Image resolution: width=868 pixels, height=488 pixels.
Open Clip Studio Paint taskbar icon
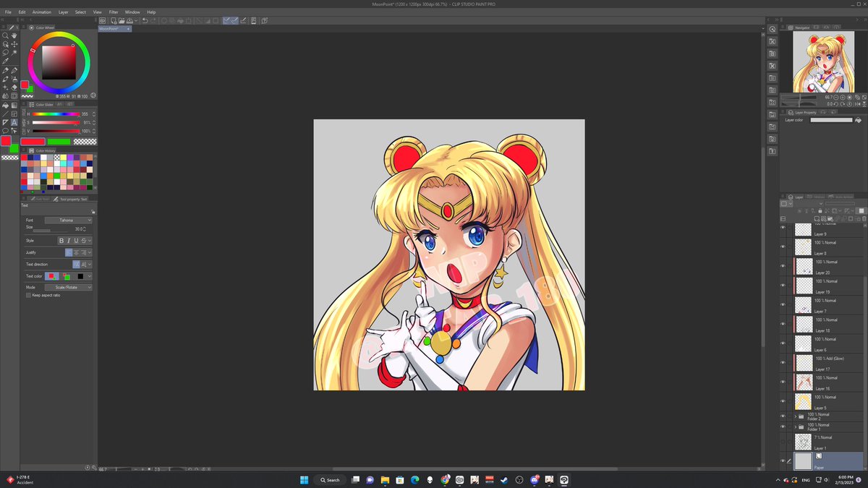point(564,479)
